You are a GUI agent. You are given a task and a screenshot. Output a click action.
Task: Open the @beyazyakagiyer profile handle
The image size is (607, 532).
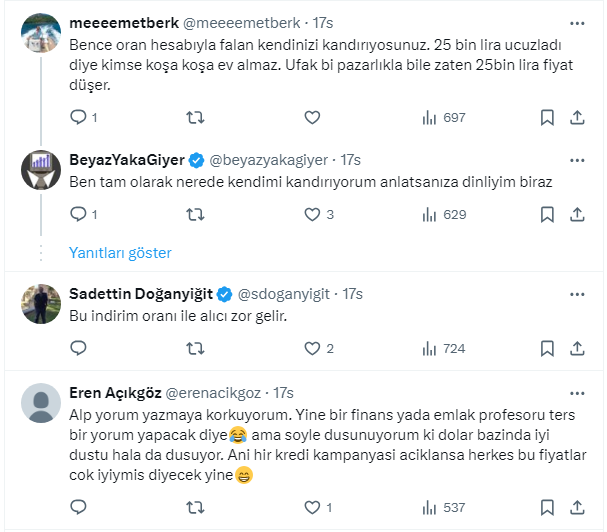(x=268, y=159)
